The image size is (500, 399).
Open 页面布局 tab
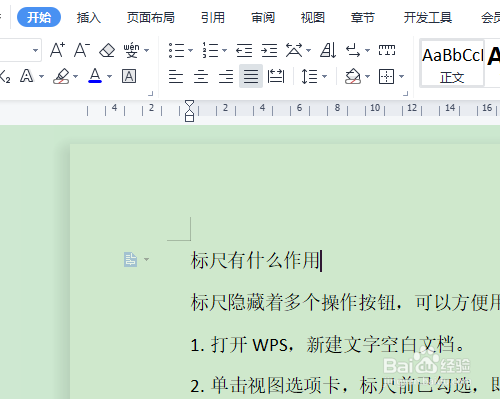(x=151, y=17)
